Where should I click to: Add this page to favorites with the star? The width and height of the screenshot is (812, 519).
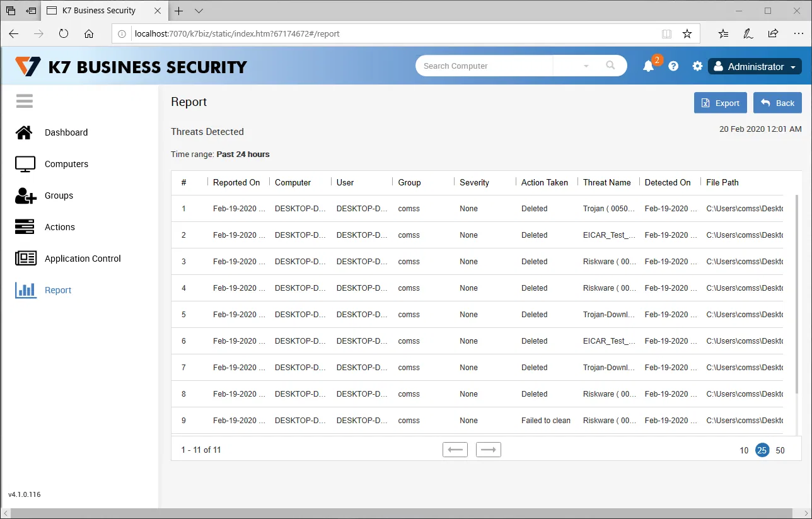[687, 34]
